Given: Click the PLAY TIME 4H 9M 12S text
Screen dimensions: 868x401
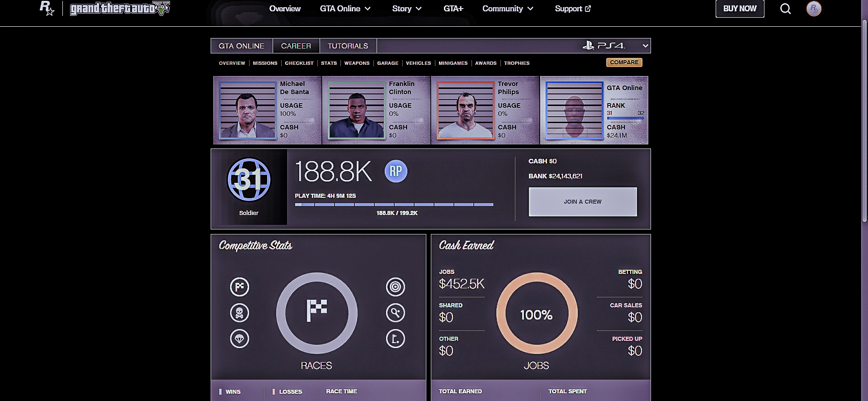Looking at the screenshot, I should [x=325, y=196].
